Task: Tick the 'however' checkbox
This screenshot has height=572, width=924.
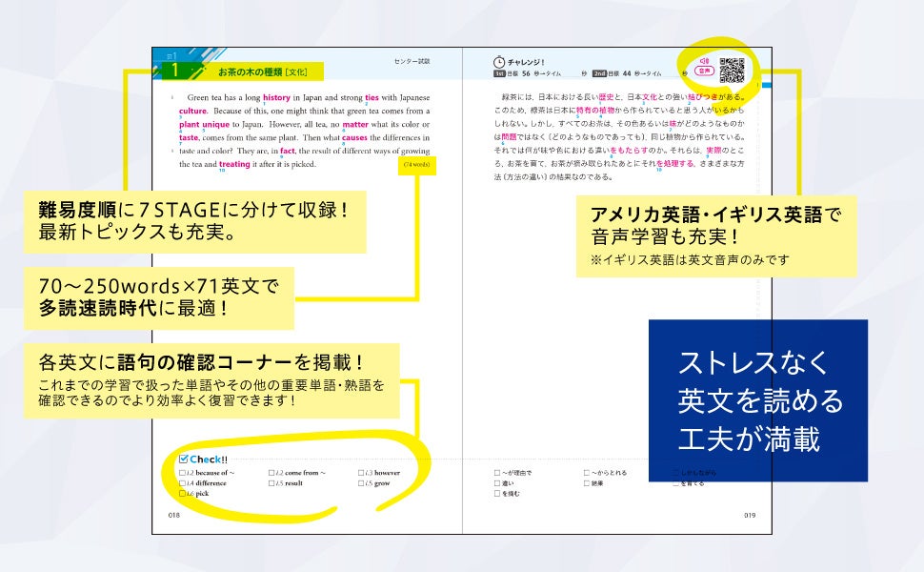Action: [361, 473]
